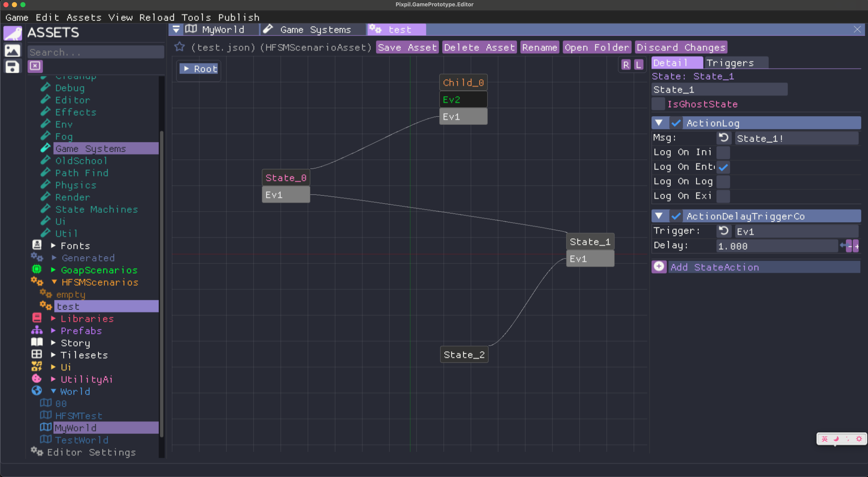
Task: Clear search with the X icon
Action: point(35,66)
